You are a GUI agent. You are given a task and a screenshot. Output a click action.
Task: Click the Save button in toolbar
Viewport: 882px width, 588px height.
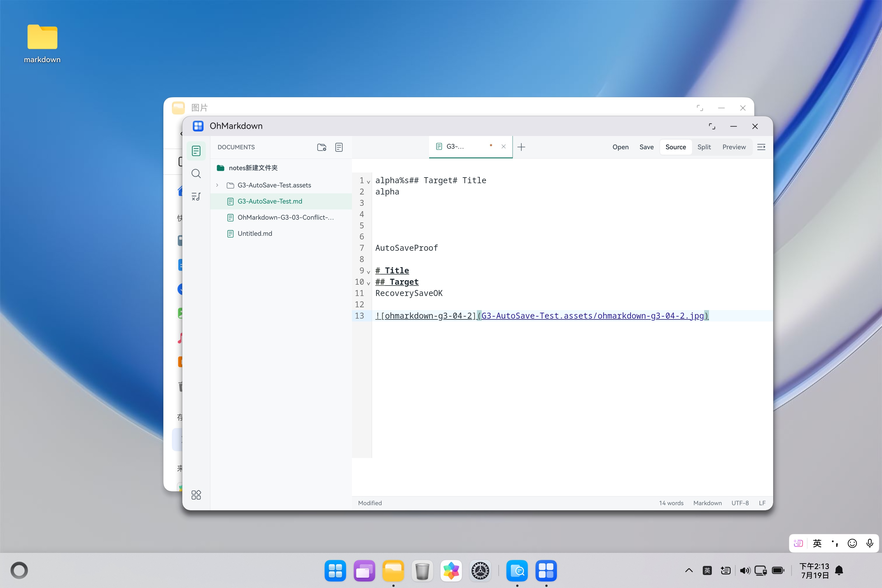[647, 147]
